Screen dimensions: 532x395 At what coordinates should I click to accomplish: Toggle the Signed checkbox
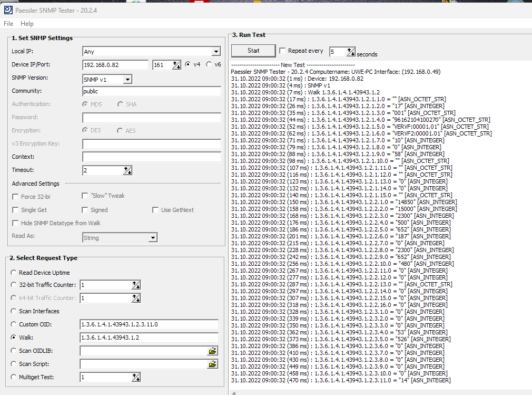point(85,210)
